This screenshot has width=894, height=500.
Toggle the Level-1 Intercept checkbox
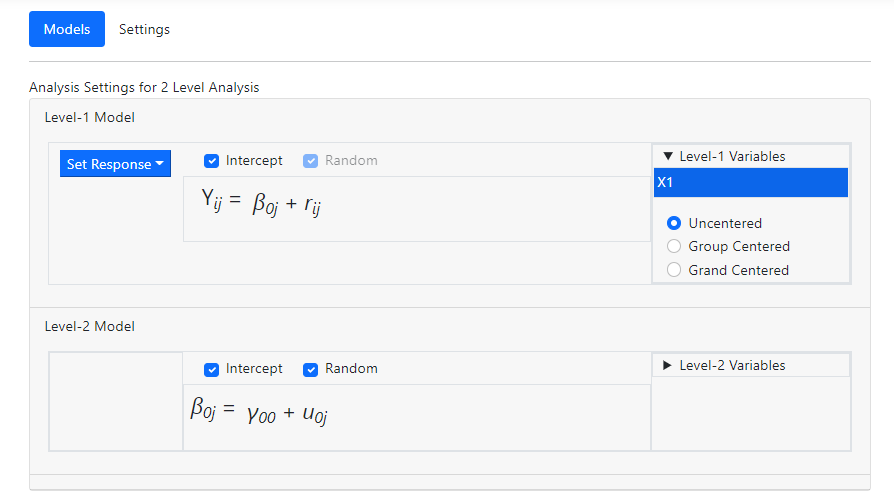212,161
